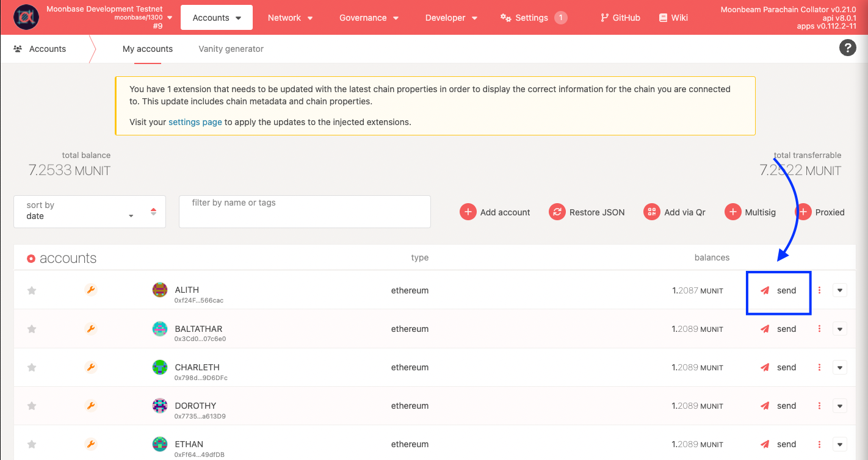The height and width of the screenshot is (460, 868).
Task: Click Baltathar's account identicon avatar
Action: (x=159, y=328)
